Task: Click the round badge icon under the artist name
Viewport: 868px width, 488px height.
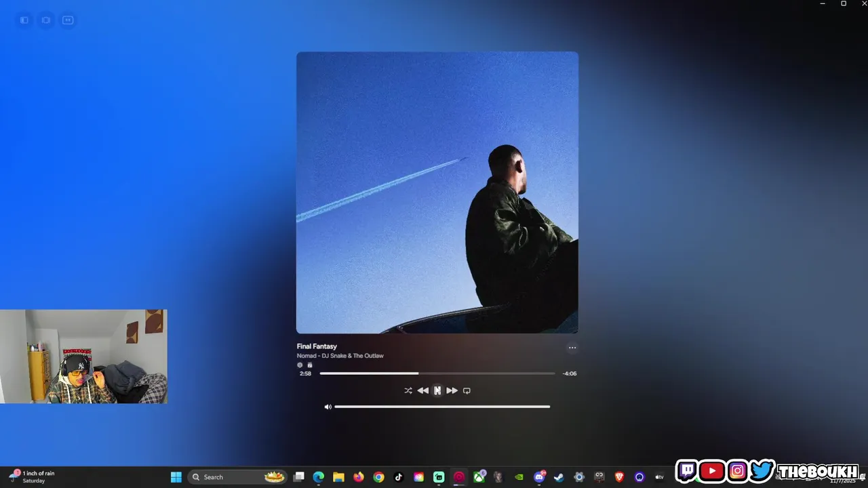Action: (x=300, y=365)
